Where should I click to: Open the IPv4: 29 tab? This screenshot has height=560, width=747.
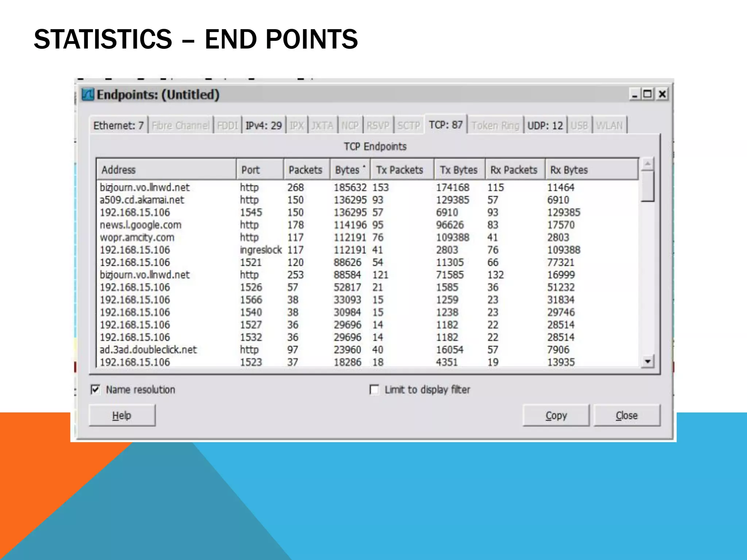[x=263, y=125]
